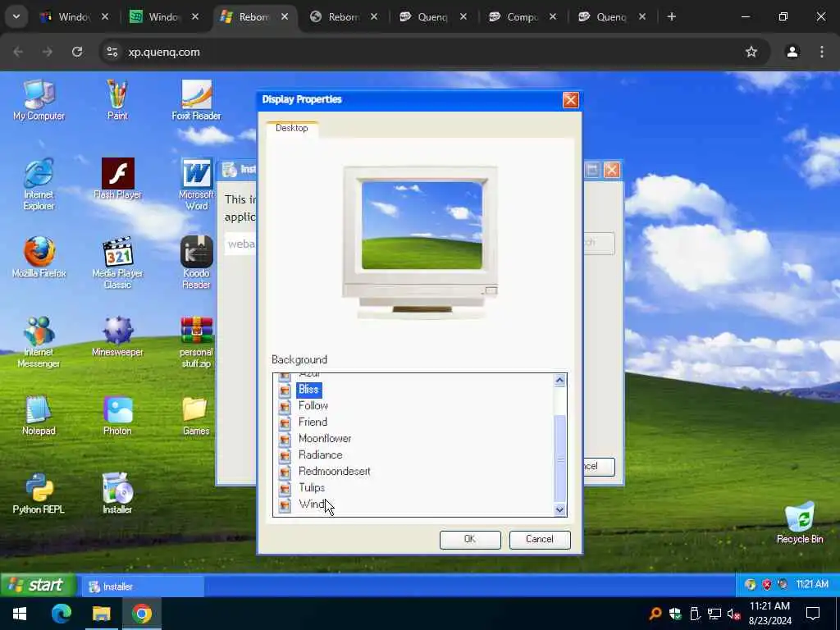Maximize the Installer window behind the dialog
840x630 pixels.
point(592,171)
